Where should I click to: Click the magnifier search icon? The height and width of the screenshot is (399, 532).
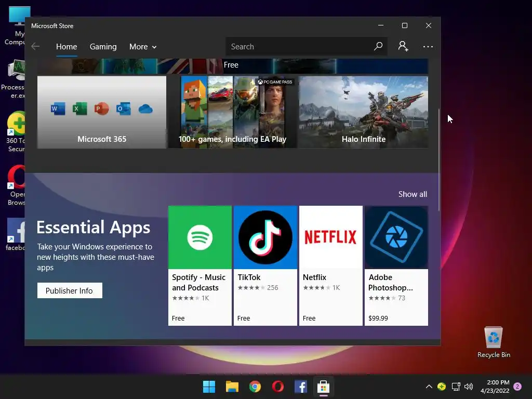pyautogui.click(x=378, y=46)
